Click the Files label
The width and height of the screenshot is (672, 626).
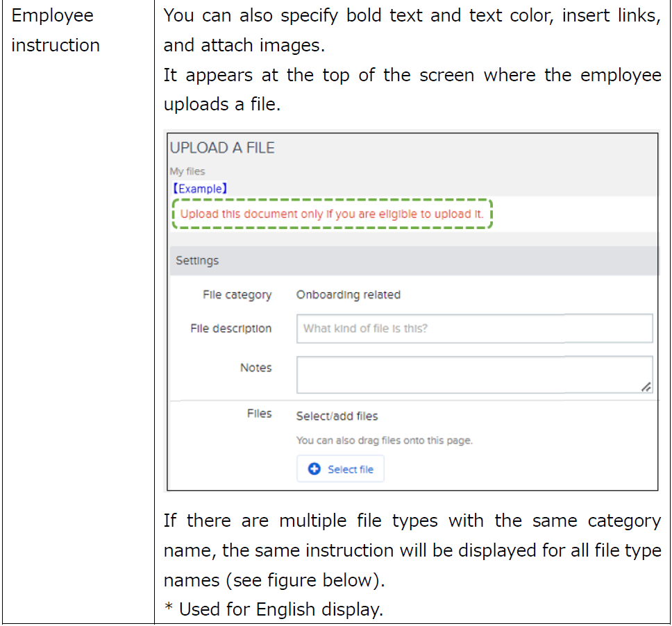click(259, 414)
